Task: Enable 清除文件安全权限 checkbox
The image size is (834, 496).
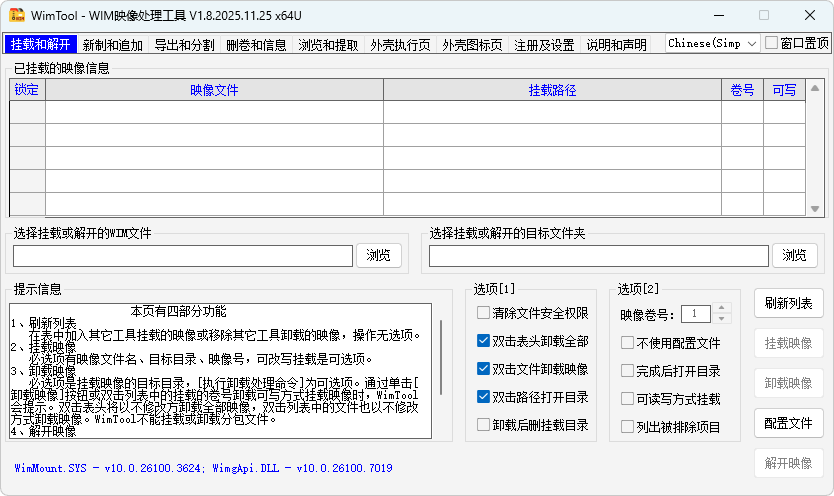Action: [483, 313]
